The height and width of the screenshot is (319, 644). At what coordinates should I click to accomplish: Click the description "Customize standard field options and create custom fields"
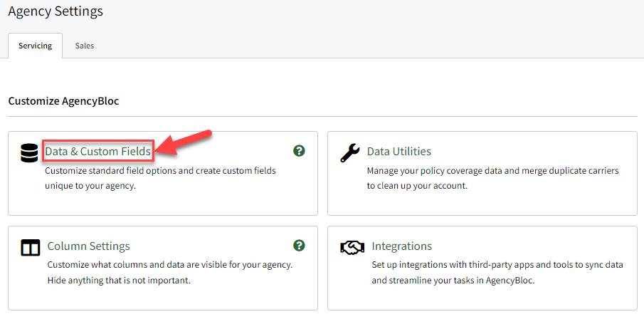click(160, 170)
